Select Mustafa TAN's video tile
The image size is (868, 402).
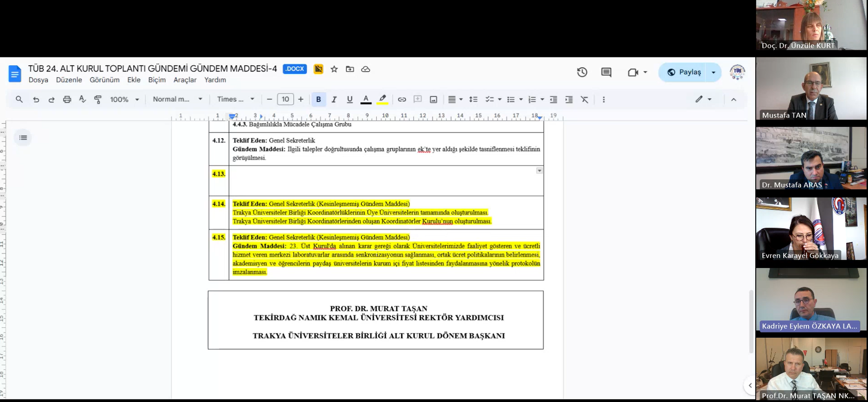[811, 89]
